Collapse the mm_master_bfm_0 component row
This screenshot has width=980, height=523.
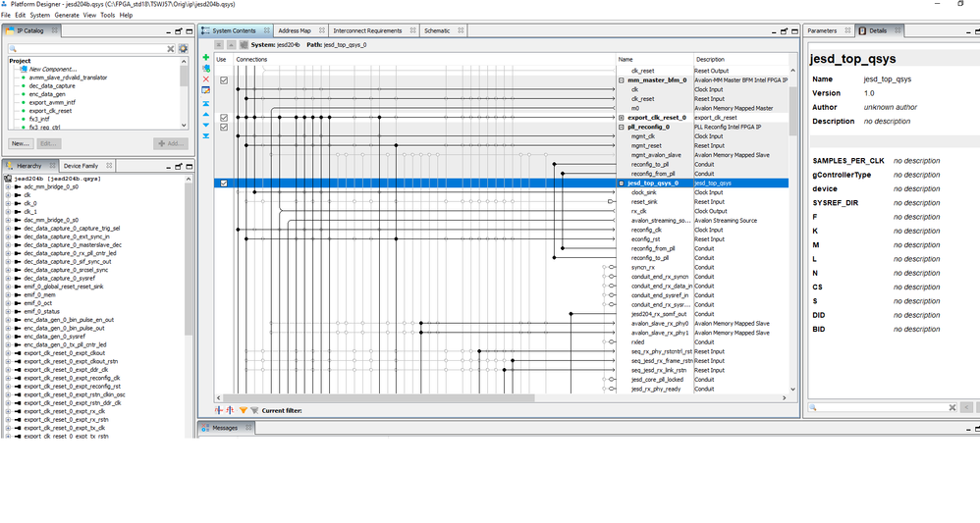(622, 80)
